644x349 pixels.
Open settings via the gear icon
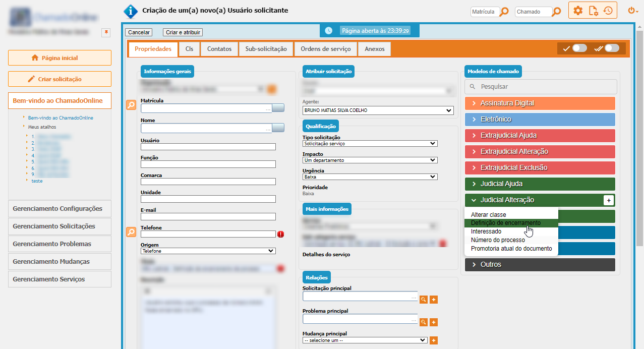pos(578,11)
